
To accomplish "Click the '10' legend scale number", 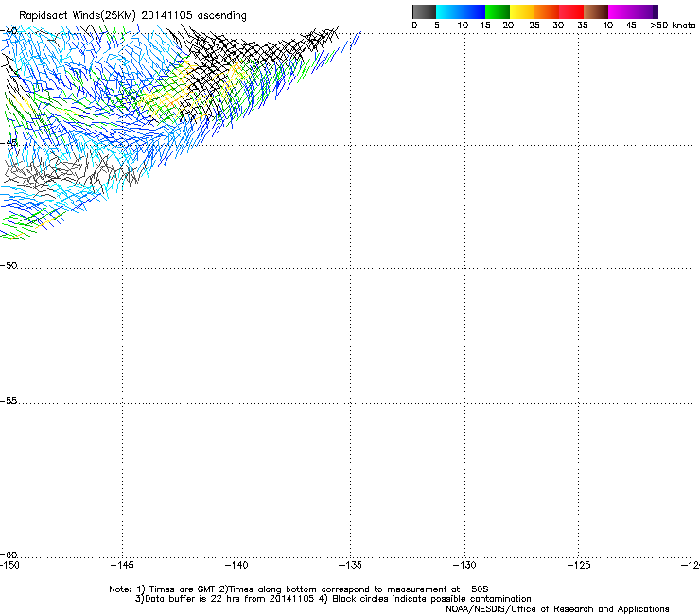I will pyautogui.click(x=463, y=26).
